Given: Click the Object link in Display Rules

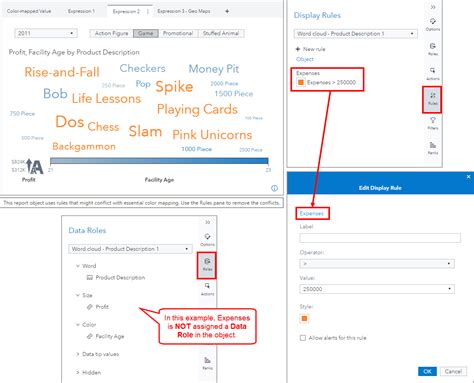Looking at the screenshot, I should [305, 59].
